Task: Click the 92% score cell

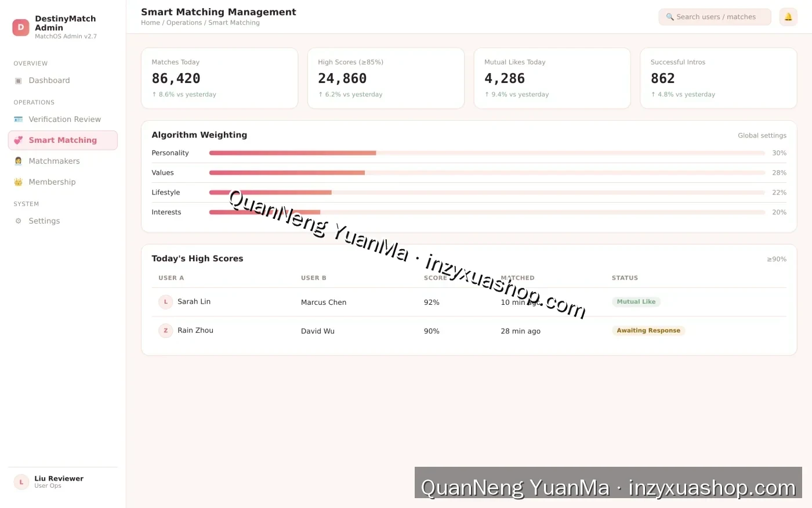Action: point(432,302)
